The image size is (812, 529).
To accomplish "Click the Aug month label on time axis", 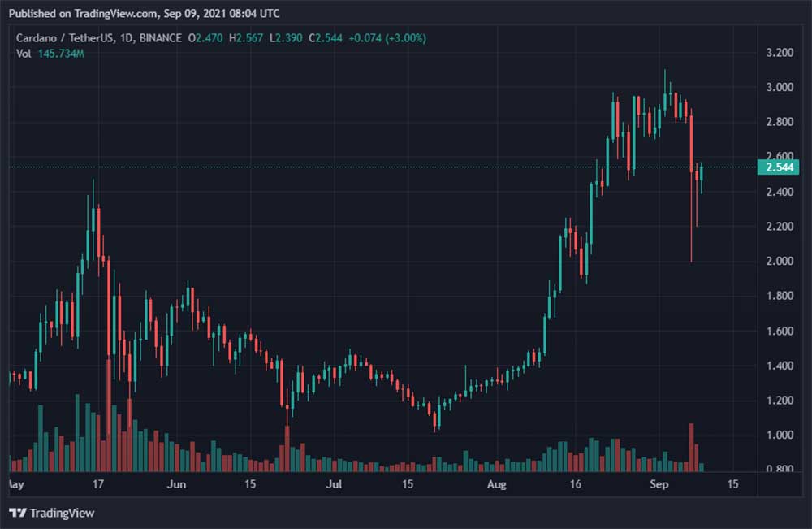I will (x=497, y=484).
